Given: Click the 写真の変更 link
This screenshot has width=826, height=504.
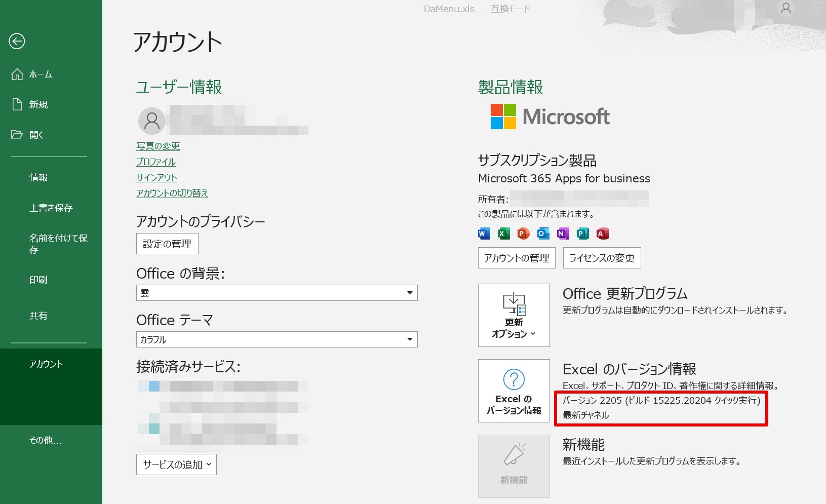Looking at the screenshot, I should [158, 146].
